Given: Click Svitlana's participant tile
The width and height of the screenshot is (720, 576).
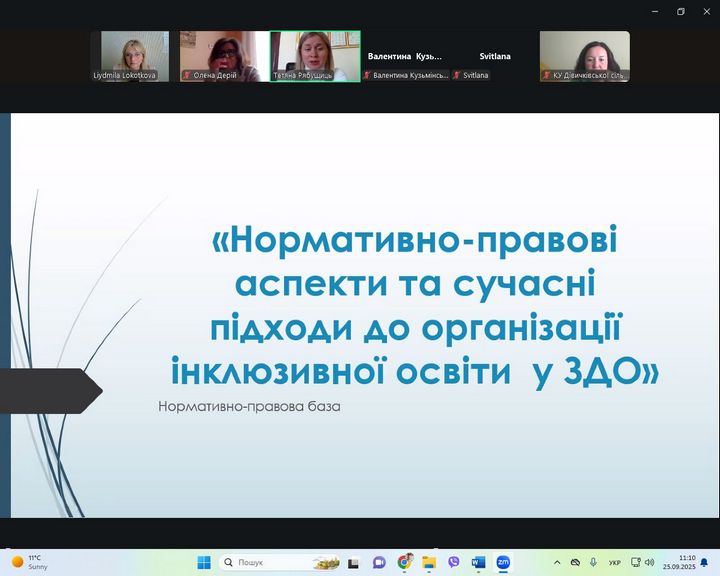Looking at the screenshot, I should click(494, 57).
